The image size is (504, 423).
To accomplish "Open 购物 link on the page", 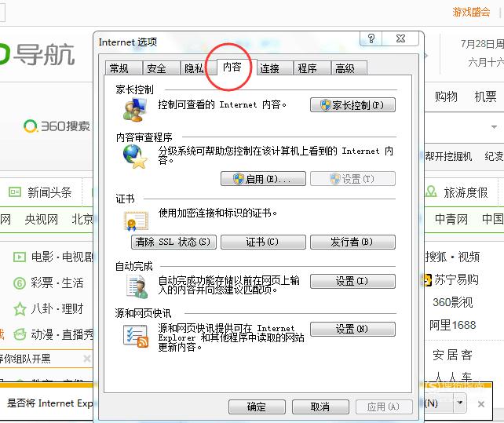I will [x=446, y=97].
